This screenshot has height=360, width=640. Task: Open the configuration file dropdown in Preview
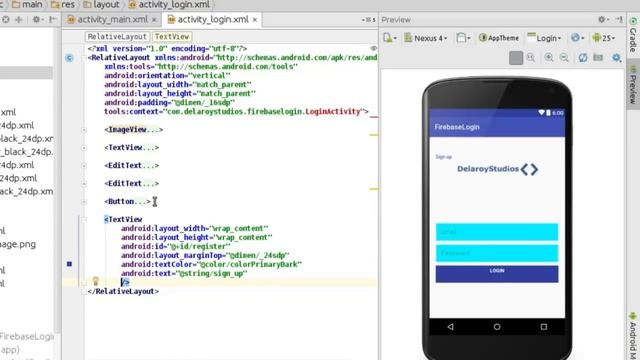[x=389, y=38]
